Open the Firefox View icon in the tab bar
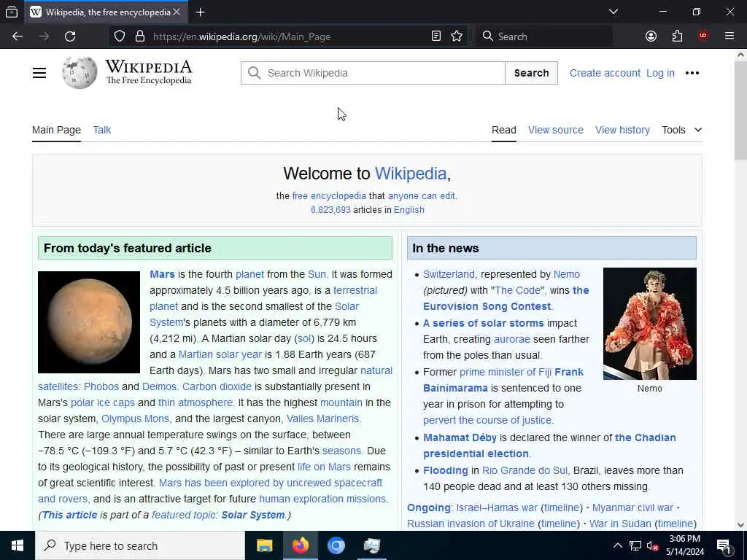Screen dimensions: 747x560 pos(12,12)
